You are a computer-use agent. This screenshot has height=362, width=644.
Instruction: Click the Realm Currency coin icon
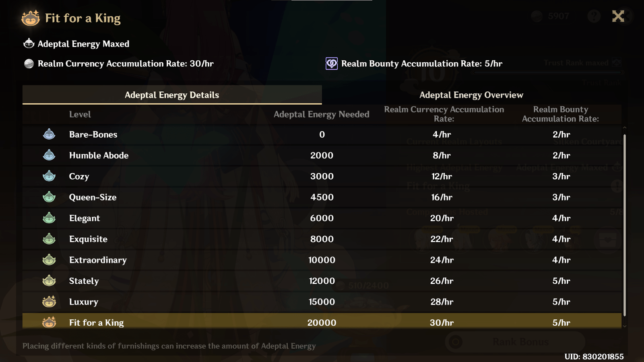pos(29,64)
